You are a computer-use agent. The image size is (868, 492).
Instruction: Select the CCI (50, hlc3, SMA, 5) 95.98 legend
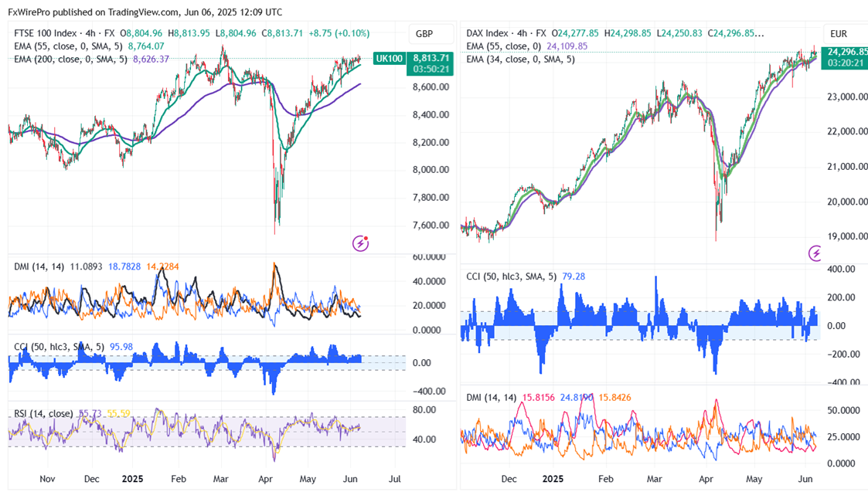coord(73,347)
